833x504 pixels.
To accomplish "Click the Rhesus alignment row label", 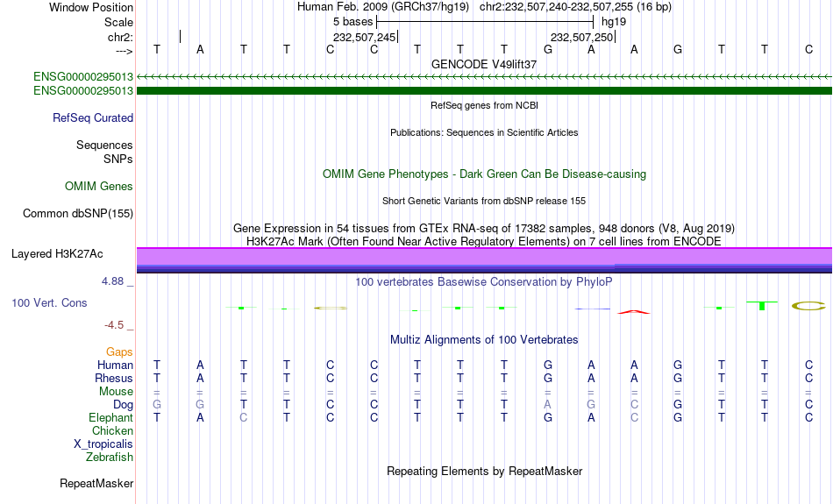I will 114,379.
